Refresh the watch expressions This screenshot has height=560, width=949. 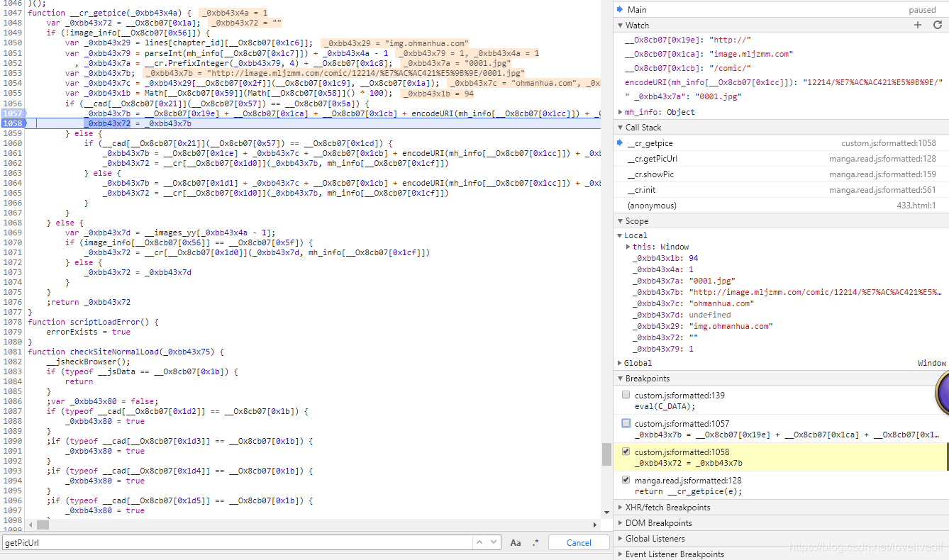[x=937, y=25]
